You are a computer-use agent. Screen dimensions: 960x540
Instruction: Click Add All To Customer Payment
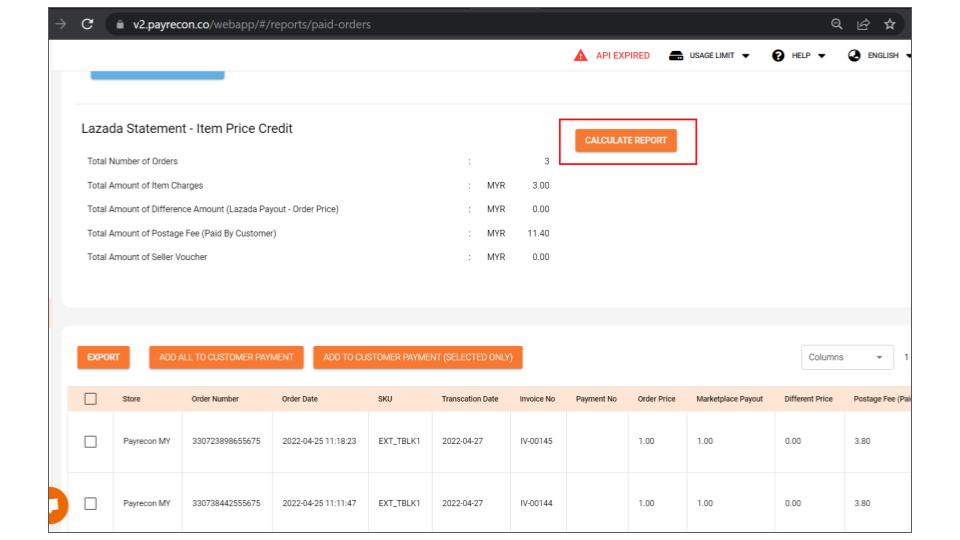(226, 357)
